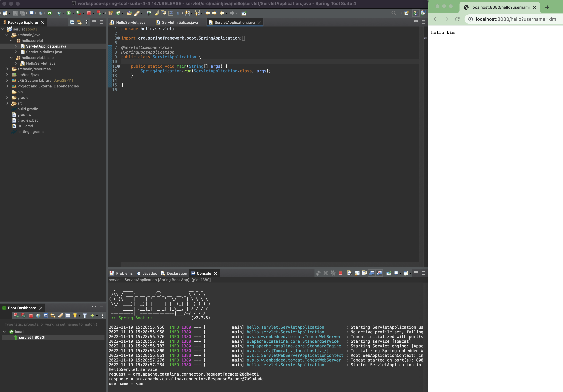Click the browser address bar URL
The height and width of the screenshot is (392, 563).
(x=516, y=19)
